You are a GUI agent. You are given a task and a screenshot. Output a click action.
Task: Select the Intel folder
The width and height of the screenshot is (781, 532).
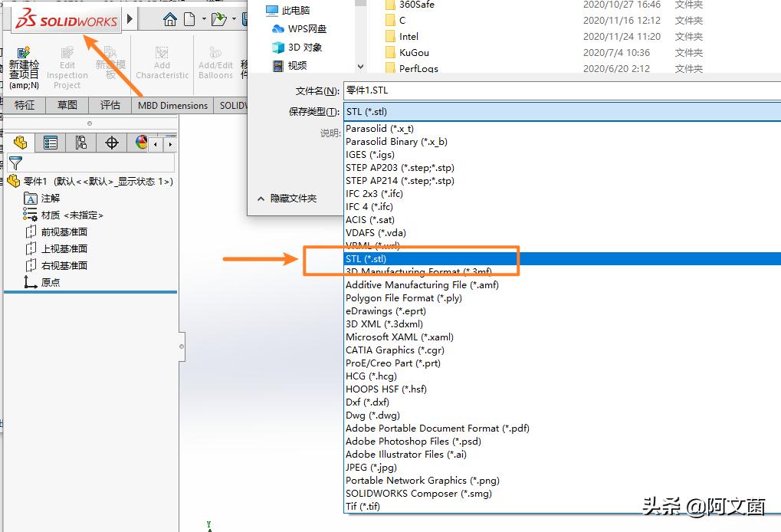click(402, 36)
